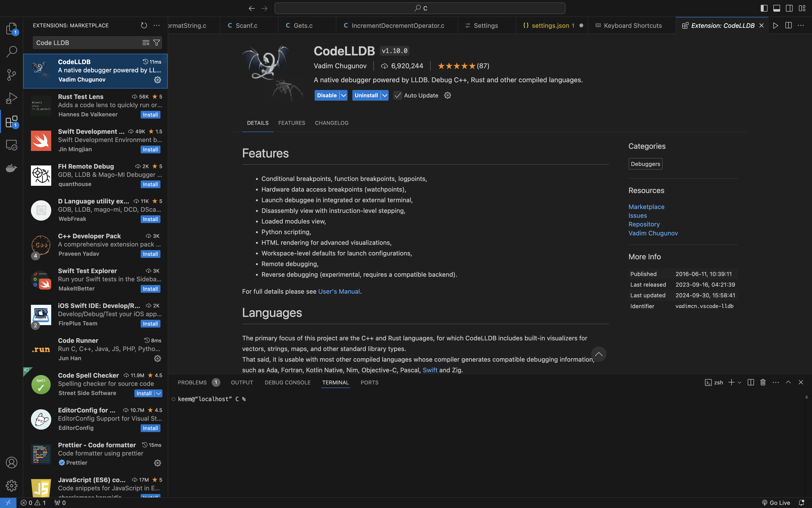Clear extensions search results
Image resolution: width=812 pixels, height=508 pixels.
click(x=146, y=43)
